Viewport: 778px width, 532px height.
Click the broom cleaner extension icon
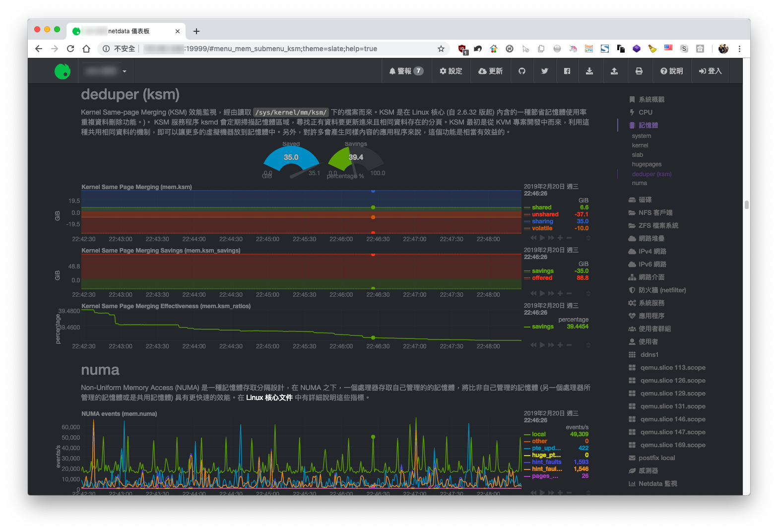point(652,49)
